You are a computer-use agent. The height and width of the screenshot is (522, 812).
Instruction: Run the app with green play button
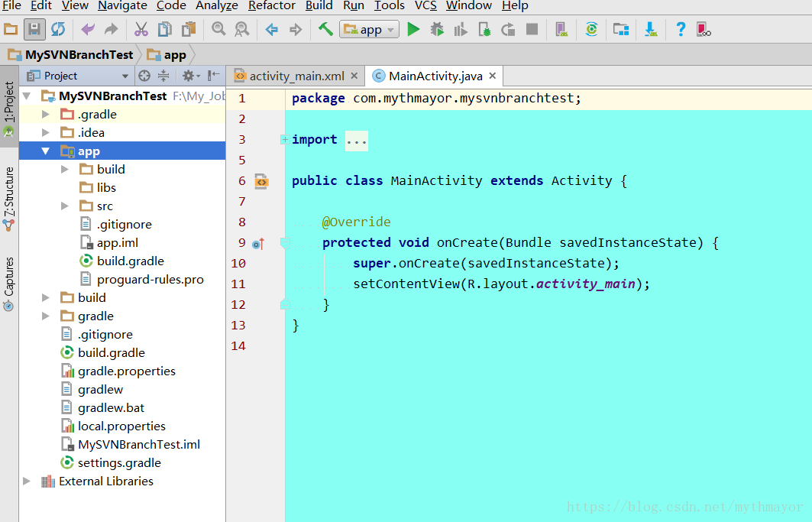point(413,29)
